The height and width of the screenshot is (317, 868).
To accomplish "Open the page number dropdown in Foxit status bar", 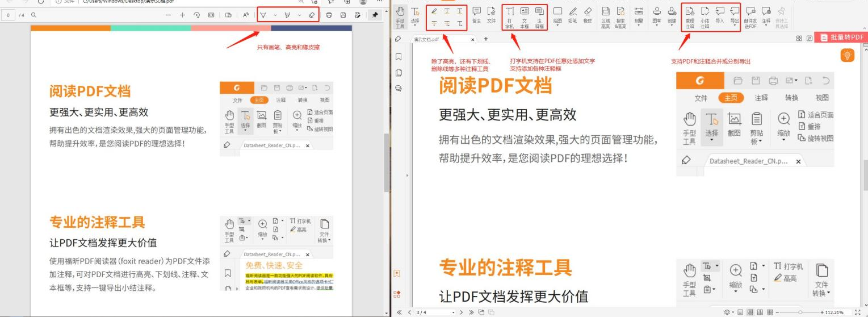I will [454, 312].
